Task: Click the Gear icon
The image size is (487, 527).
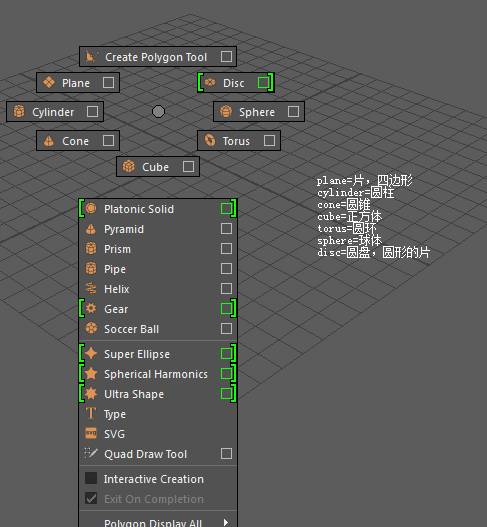Action: (91, 308)
